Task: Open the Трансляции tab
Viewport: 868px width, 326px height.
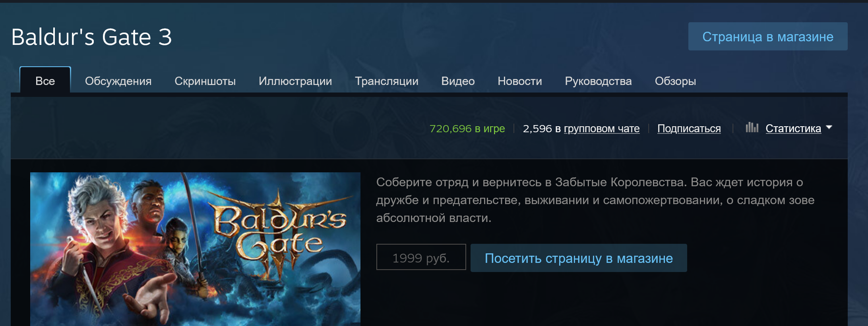Action: coord(387,81)
